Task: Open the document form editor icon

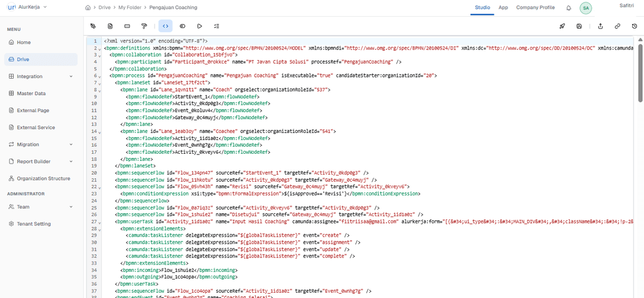Action: pyautogui.click(x=110, y=26)
